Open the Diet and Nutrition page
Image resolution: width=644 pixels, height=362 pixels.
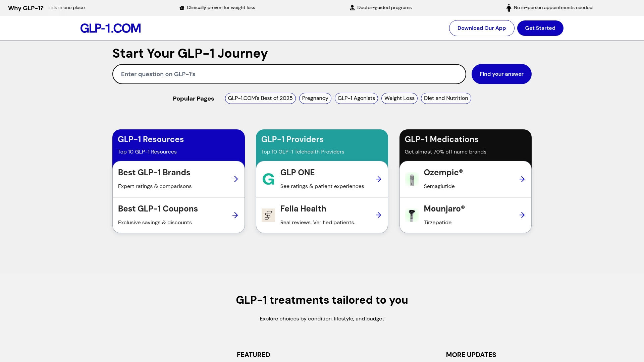[446, 98]
